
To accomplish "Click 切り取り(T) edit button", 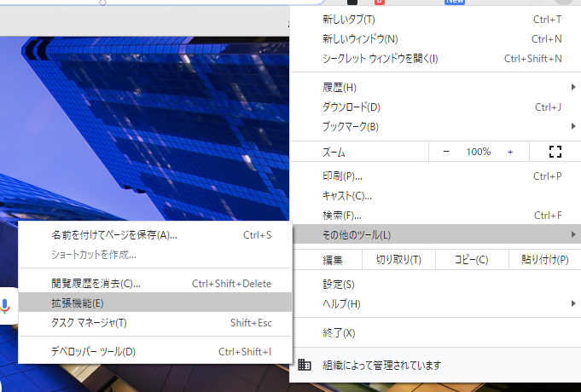I will coord(398,260).
